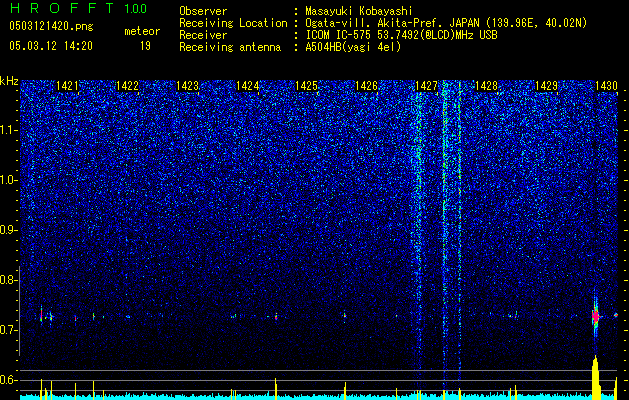The width and height of the screenshot is (629, 400).
Task: Click the 'Receiving antenna' label
Action: pos(230,47)
